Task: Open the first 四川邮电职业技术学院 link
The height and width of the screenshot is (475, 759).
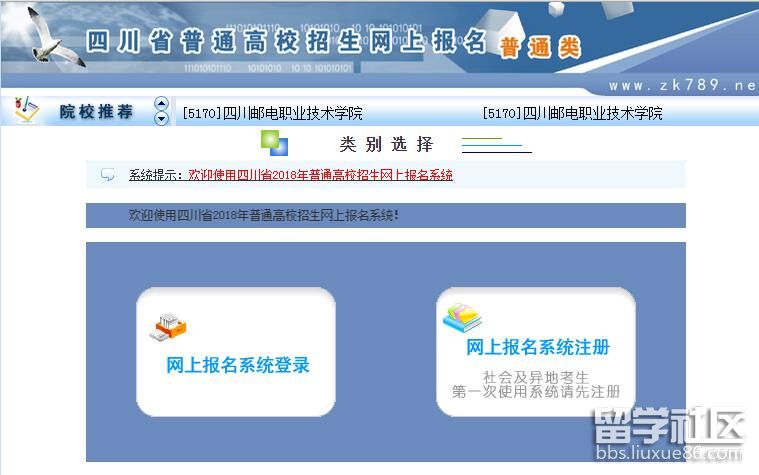Action: coord(273,113)
